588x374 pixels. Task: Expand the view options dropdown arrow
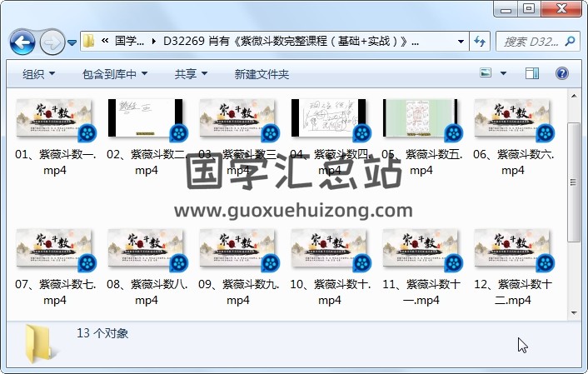tap(503, 74)
